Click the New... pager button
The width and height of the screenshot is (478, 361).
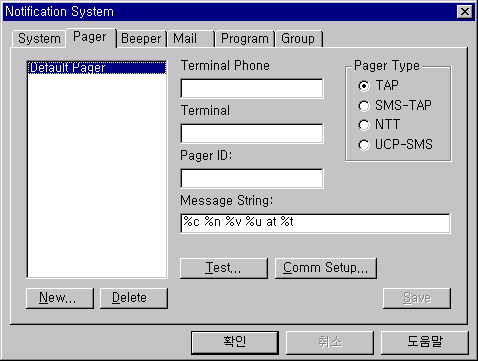(60, 298)
